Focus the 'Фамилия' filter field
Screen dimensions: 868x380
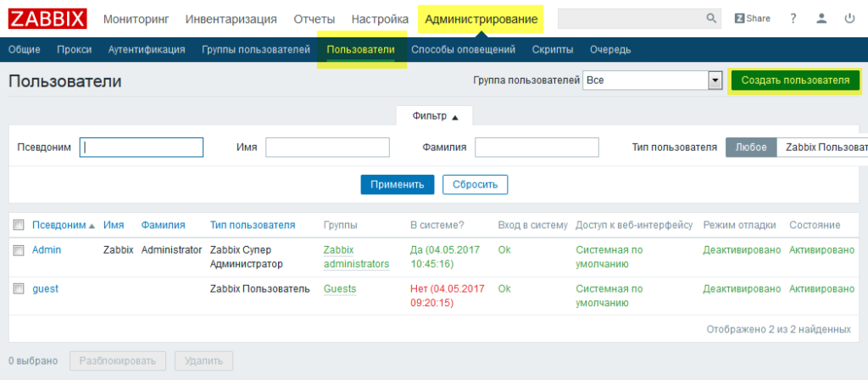[537, 148]
